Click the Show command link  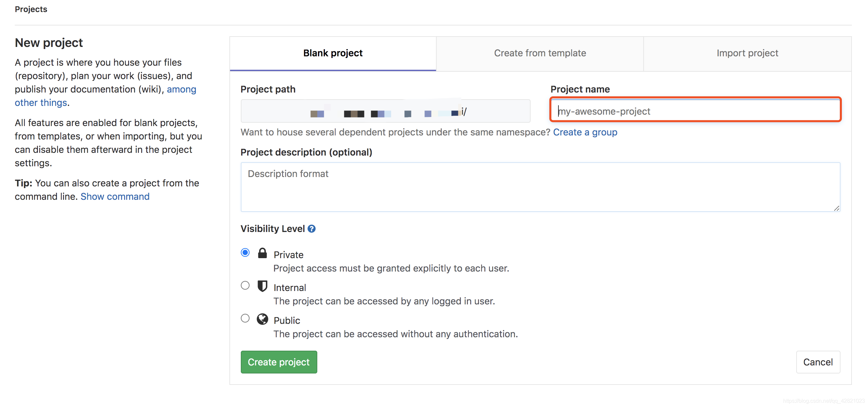(x=115, y=196)
